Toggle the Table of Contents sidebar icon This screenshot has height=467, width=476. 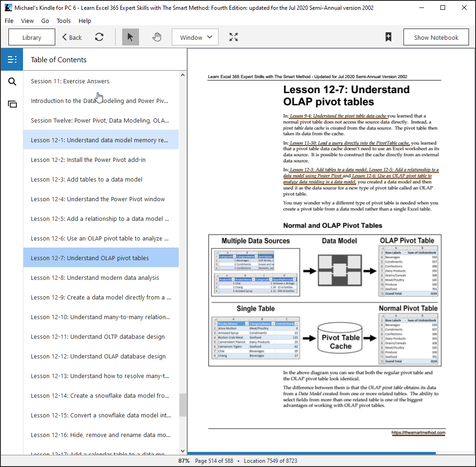[x=12, y=59]
